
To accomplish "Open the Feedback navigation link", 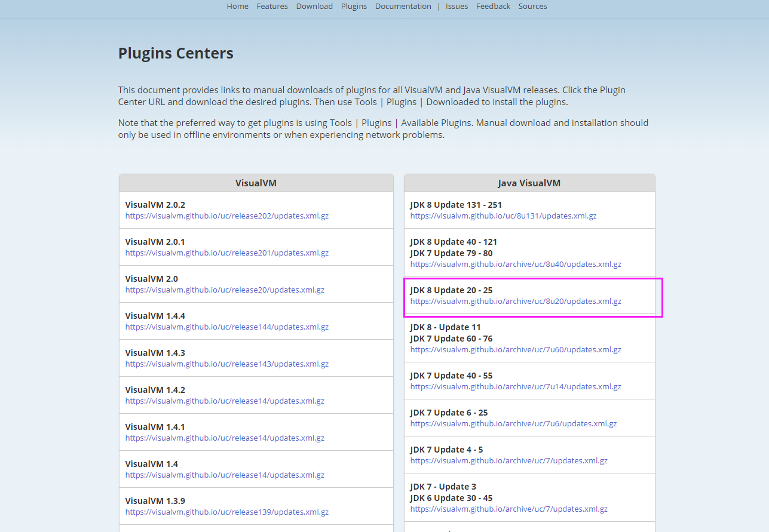I will (493, 7).
